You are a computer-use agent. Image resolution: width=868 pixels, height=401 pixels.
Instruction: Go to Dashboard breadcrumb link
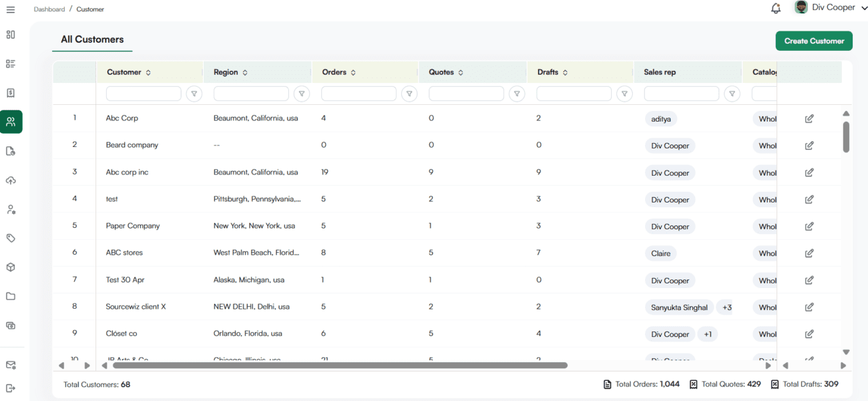click(49, 9)
